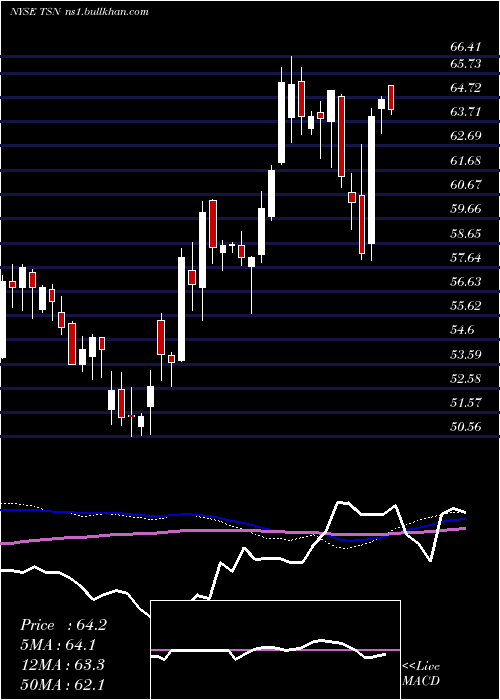Click the 50.56 price level label
Image resolution: width=500 pixels, height=700 pixels.
point(465,427)
